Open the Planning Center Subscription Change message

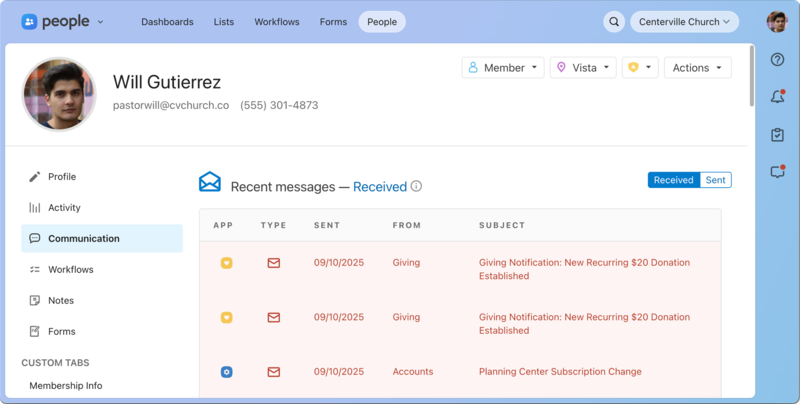click(x=560, y=372)
